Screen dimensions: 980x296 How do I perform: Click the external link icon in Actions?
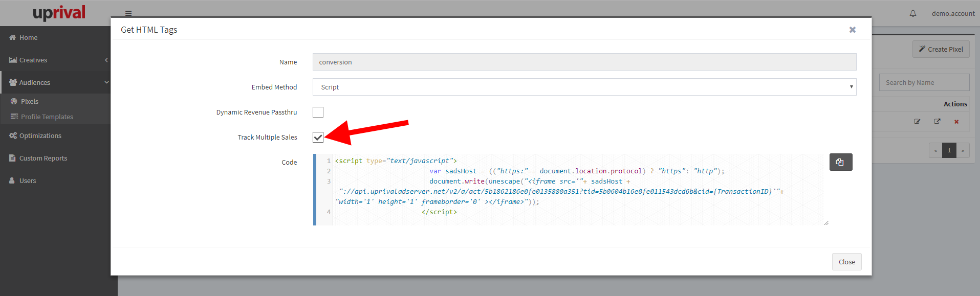[x=937, y=122]
